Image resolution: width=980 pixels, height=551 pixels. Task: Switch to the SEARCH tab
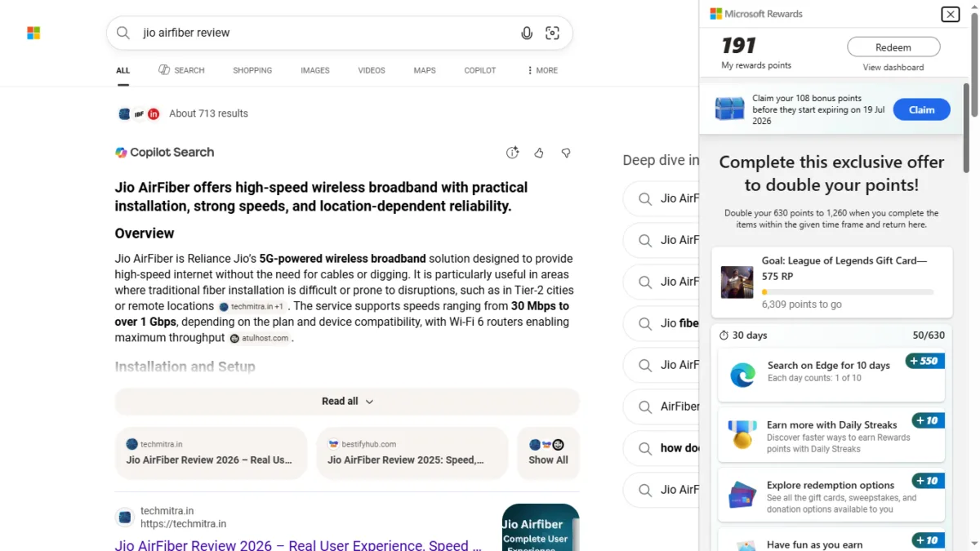(x=181, y=70)
